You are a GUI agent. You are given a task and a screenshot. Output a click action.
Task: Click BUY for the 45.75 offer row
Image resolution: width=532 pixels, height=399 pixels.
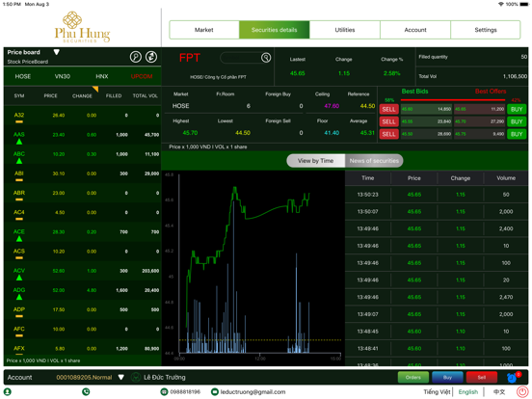[x=517, y=134]
